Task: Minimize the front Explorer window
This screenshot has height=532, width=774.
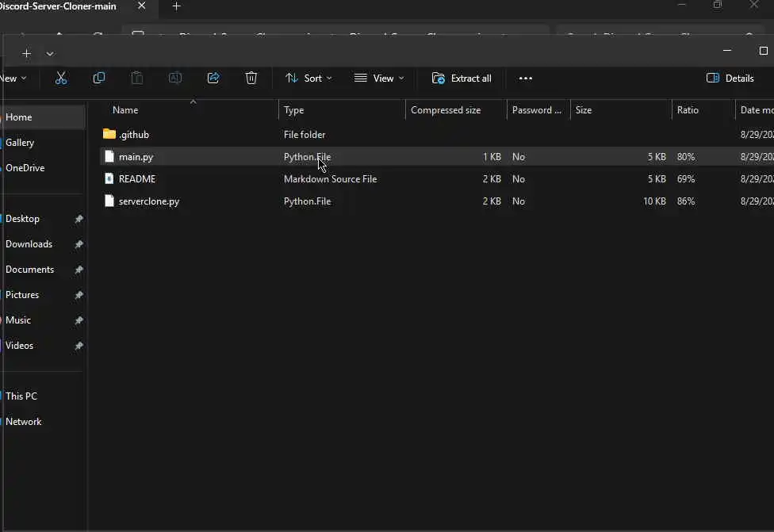Action: pyautogui.click(x=727, y=50)
